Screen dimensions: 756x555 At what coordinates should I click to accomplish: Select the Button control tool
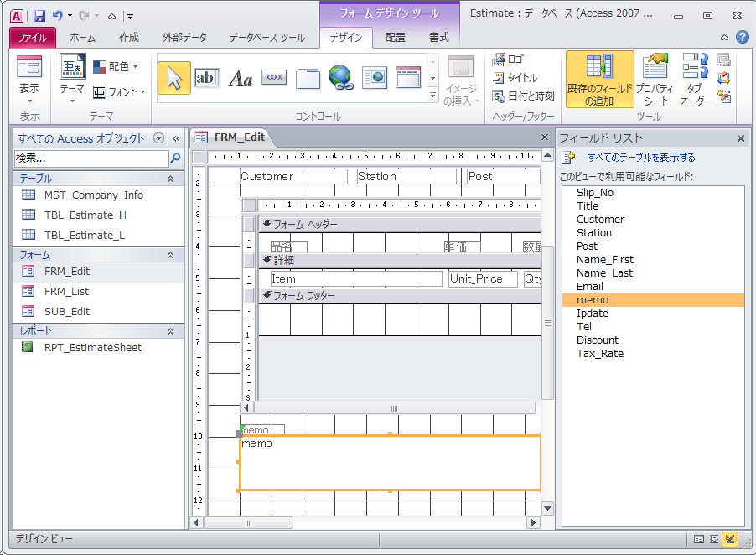[x=274, y=77]
